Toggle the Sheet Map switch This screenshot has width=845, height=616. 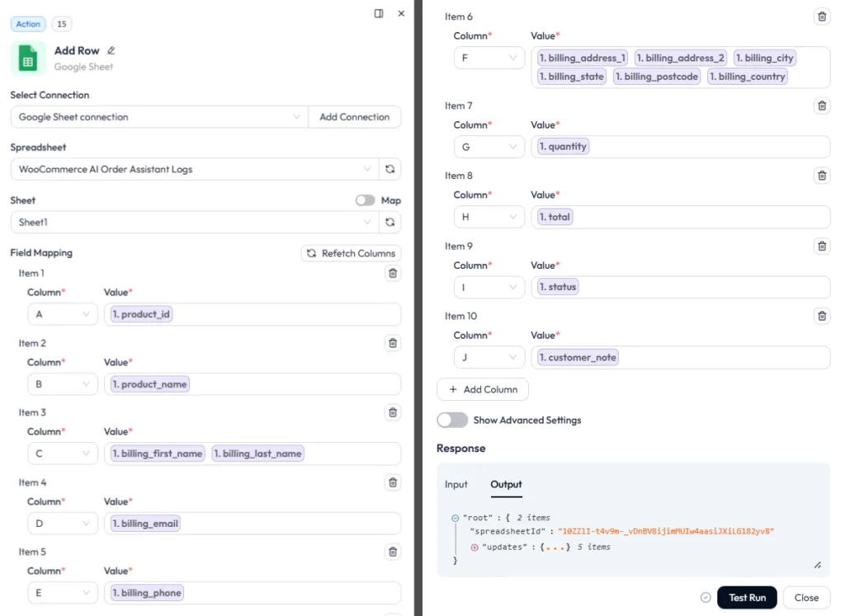pyautogui.click(x=365, y=200)
